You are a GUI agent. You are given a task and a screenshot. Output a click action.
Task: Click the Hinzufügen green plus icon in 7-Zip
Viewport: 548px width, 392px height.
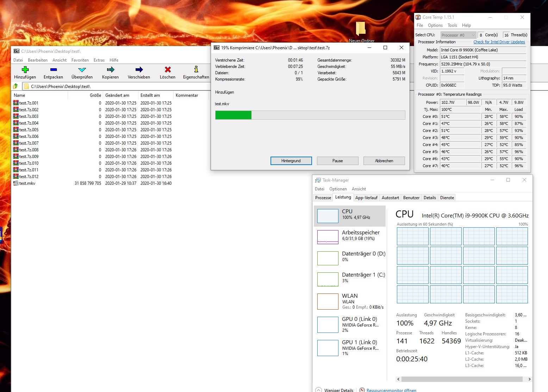pos(25,69)
